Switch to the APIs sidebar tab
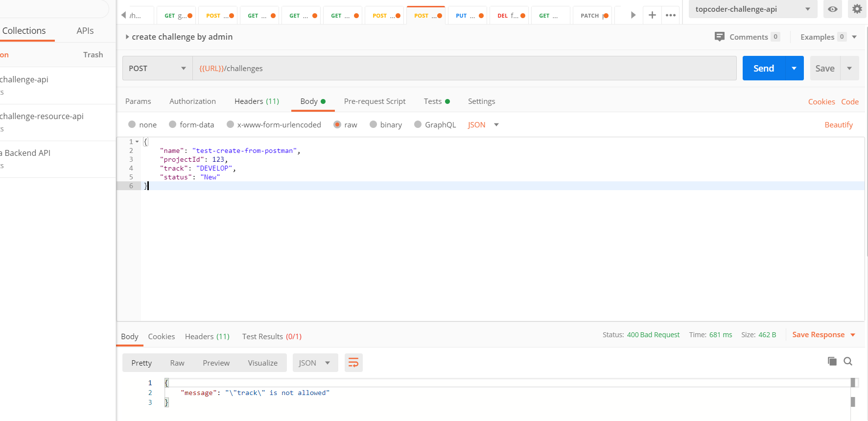Image resolution: width=868 pixels, height=421 pixels. 85,30
